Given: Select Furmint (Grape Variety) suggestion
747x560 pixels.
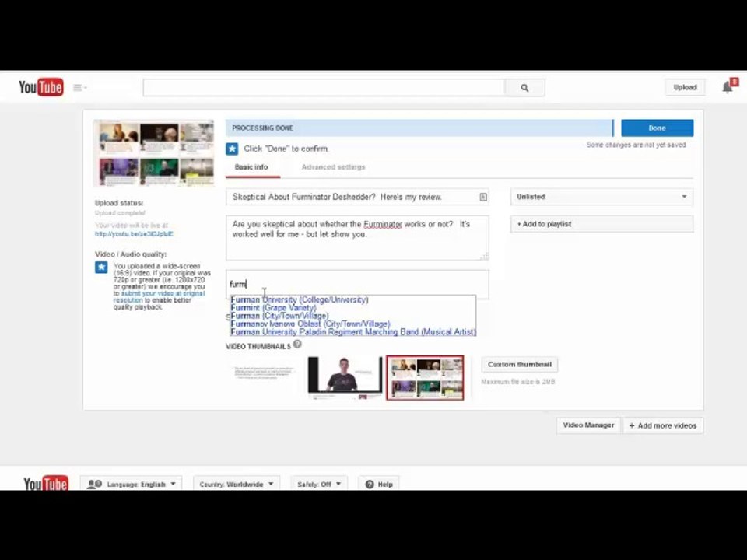Looking at the screenshot, I should click(x=273, y=308).
